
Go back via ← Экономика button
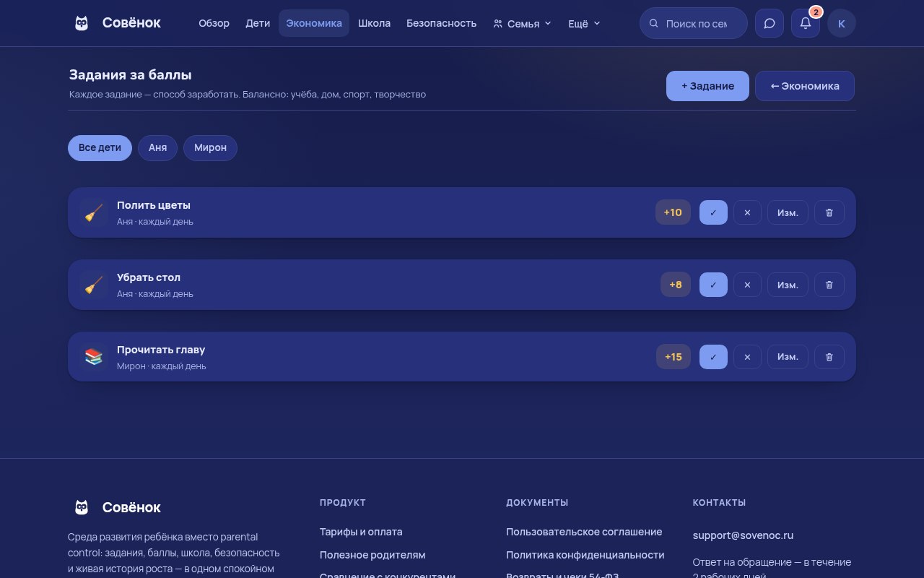pos(805,86)
